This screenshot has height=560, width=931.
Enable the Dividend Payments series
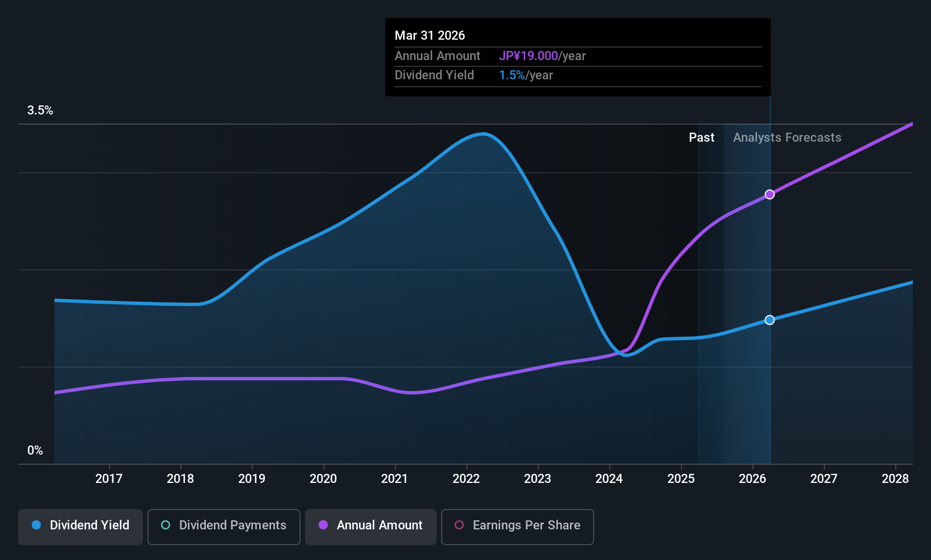pos(223,527)
